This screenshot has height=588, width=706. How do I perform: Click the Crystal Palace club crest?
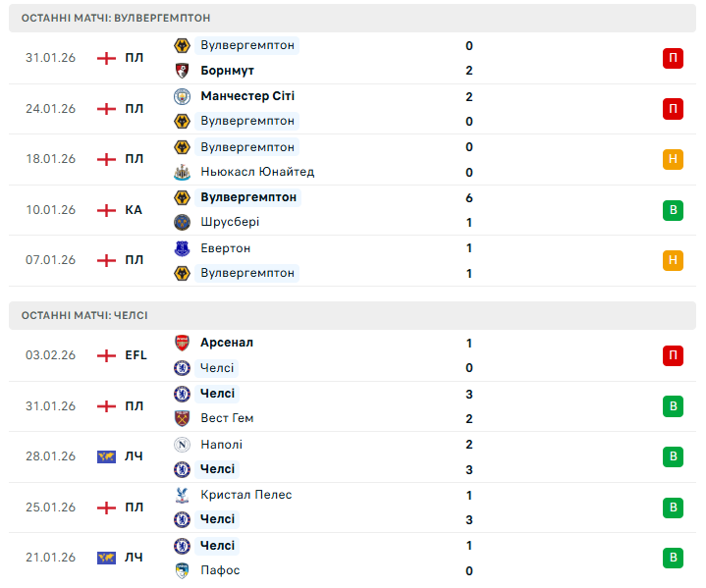pyautogui.click(x=182, y=495)
